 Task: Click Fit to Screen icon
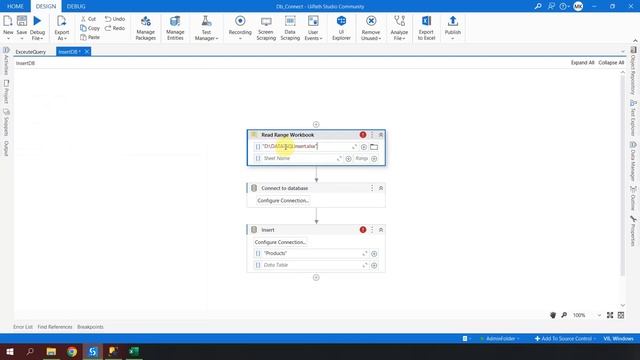[610, 315]
